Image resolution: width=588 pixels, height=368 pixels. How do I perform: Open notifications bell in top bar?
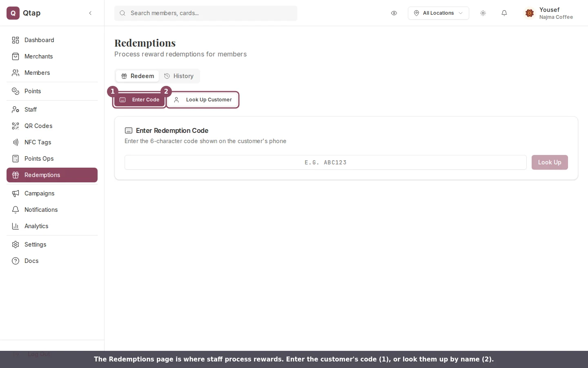point(504,13)
